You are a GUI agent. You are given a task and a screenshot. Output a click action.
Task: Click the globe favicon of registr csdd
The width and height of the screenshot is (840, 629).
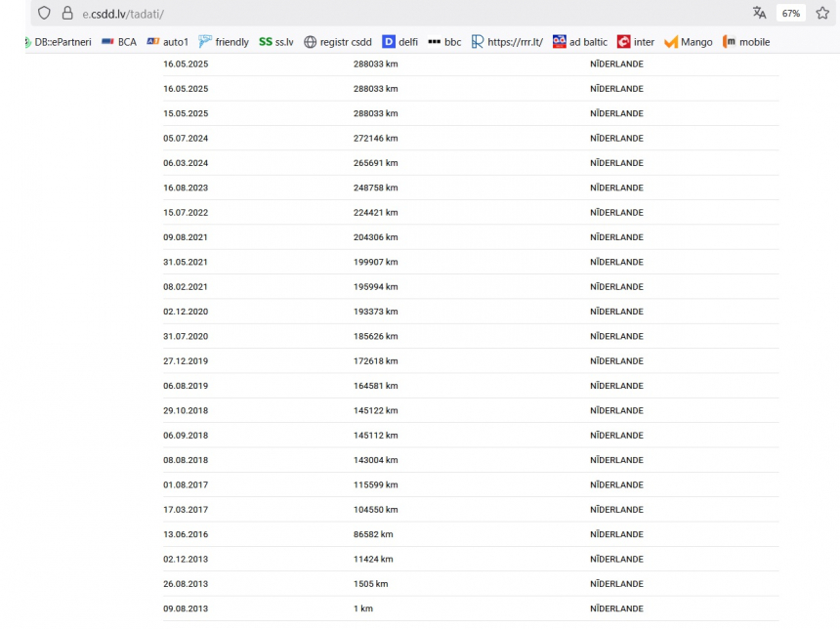(x=311, y=42)
